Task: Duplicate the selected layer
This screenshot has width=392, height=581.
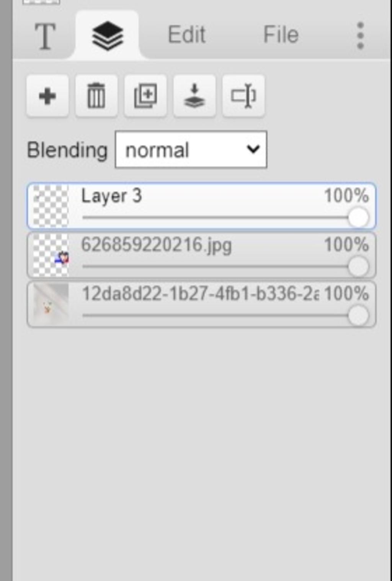Action: pos(145,96)
